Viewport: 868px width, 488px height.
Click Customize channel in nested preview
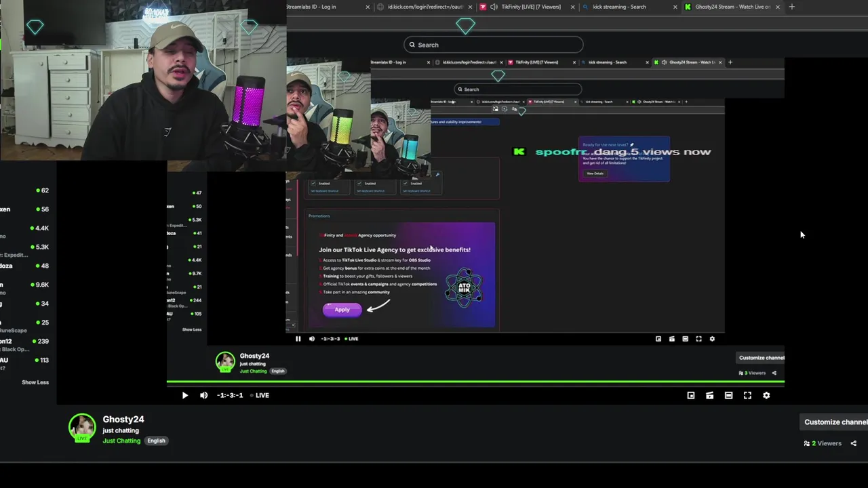pos(761,358)
